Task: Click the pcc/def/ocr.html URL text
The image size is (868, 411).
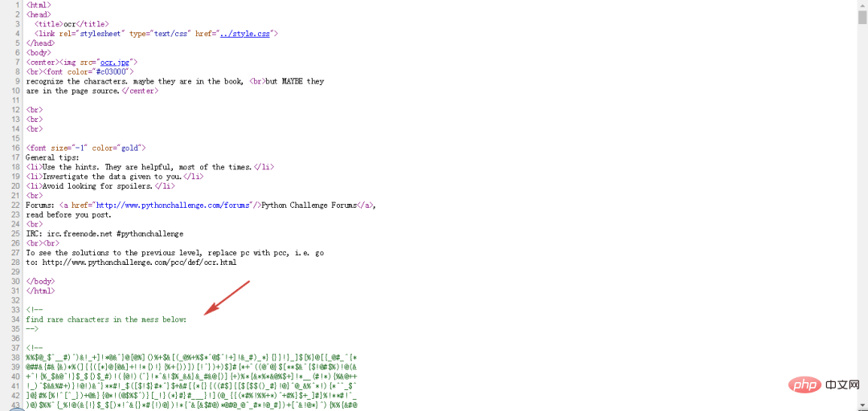Action: click(140, 262)
